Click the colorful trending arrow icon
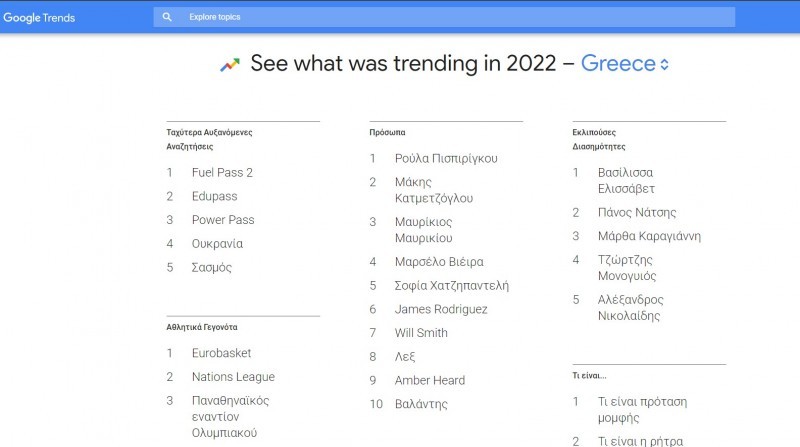This screenshot has width=800, height=447. pyautogui.click(x=230, y=65)
